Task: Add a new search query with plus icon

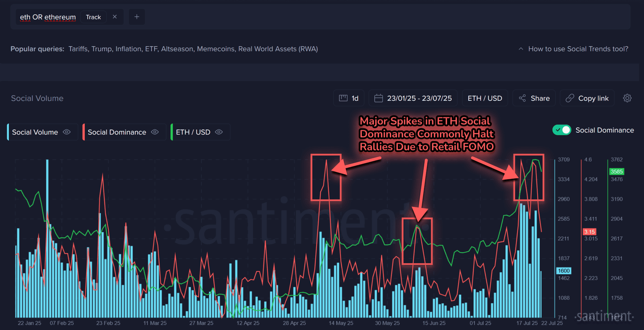Action: tap(137, 17)
